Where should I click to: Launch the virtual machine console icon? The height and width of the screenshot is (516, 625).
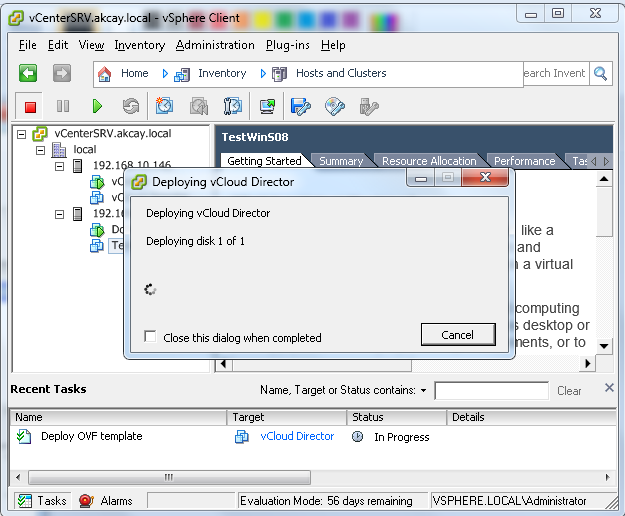pyautogui.click(x=267, y=106)
